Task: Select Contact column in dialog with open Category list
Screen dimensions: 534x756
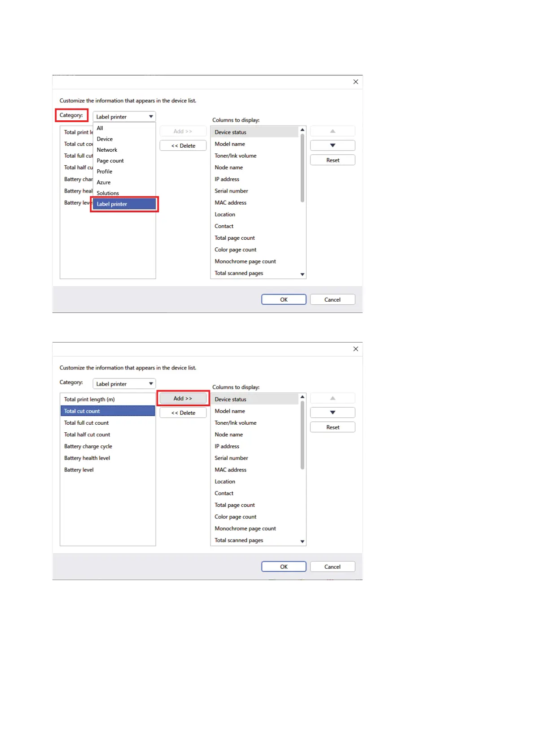Action: tap(255, 226)
